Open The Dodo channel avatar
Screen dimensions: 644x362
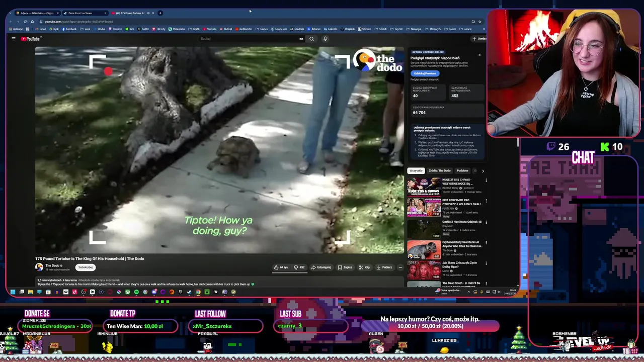click(39, 267)
